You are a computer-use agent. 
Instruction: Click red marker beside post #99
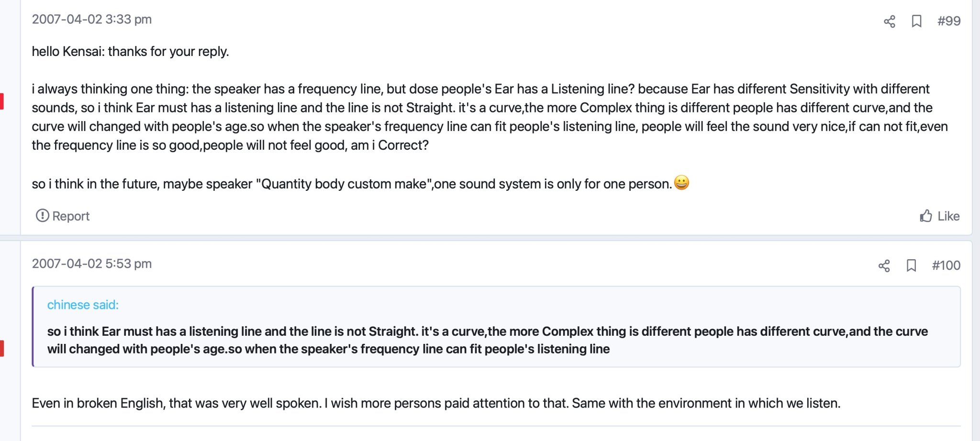tap(2, 101)
